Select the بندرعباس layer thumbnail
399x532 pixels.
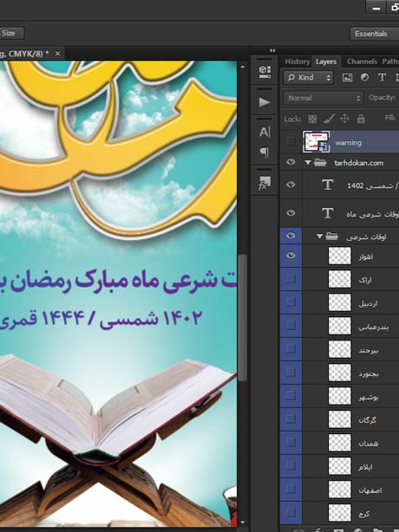[339, 326]
